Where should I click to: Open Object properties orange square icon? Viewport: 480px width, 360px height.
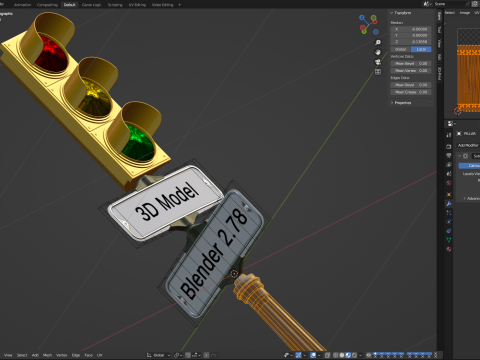pos(449,194)
